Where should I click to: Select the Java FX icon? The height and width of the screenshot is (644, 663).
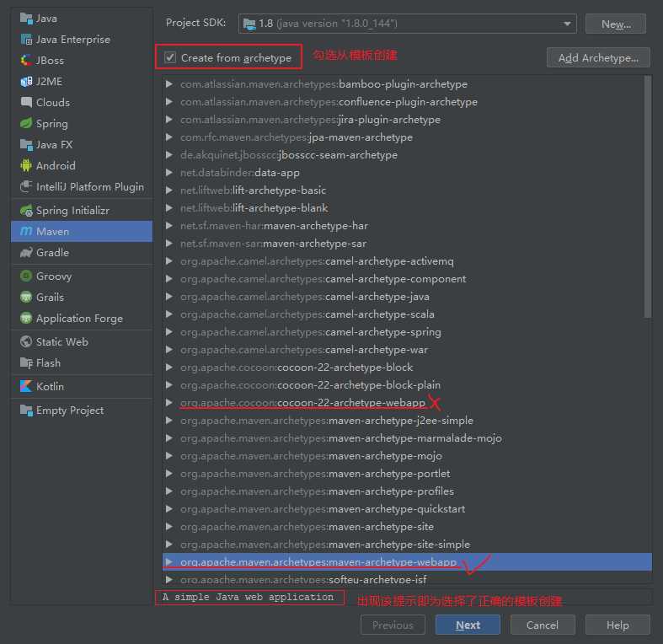coord(26,145)
